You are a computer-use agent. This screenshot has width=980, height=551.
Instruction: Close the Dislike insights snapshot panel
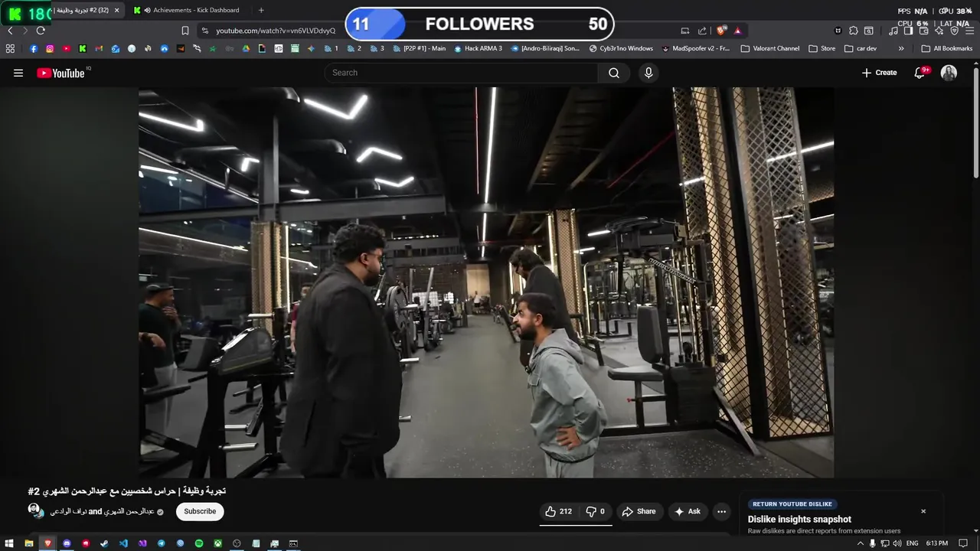click(923, 511)
